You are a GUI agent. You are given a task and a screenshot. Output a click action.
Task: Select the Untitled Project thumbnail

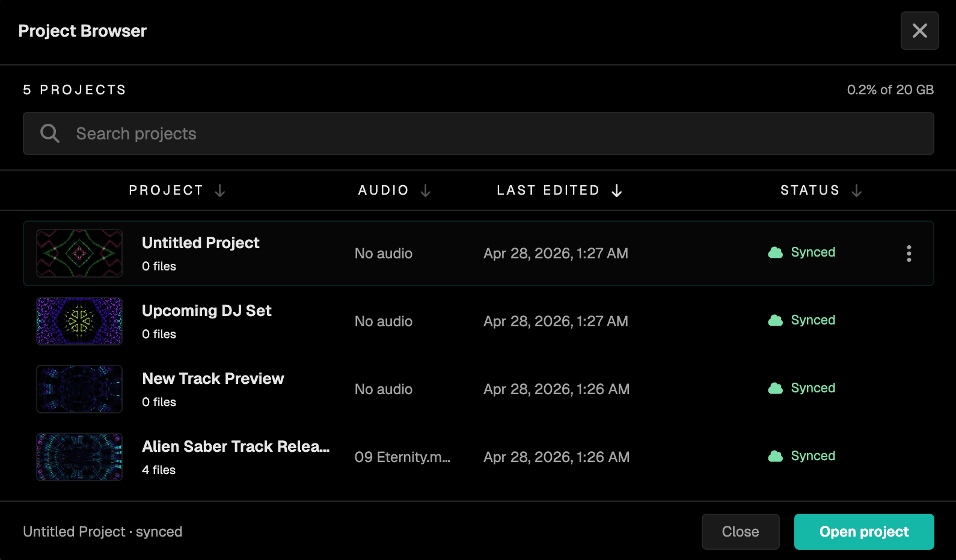[79, 254]
